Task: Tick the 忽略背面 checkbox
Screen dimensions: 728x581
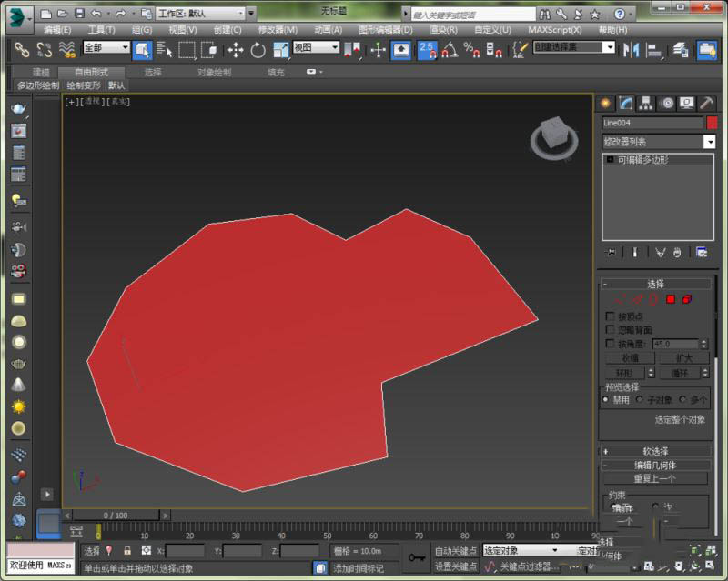Action: coord(610,330)
